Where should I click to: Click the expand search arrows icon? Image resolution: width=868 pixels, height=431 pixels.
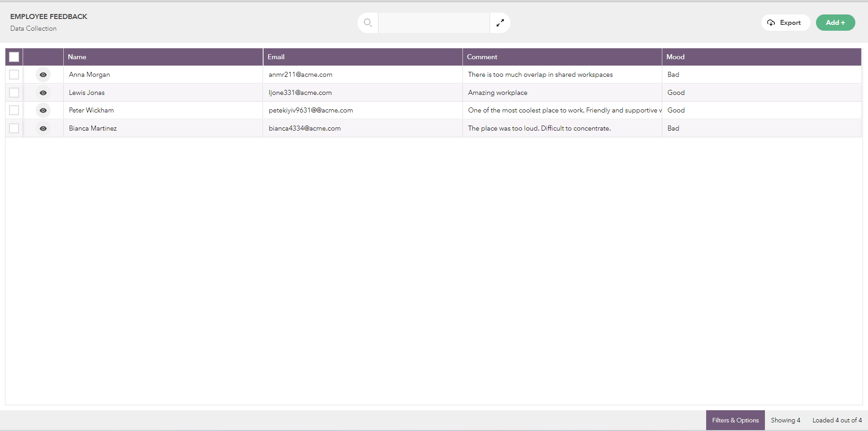tap(500, 23)
